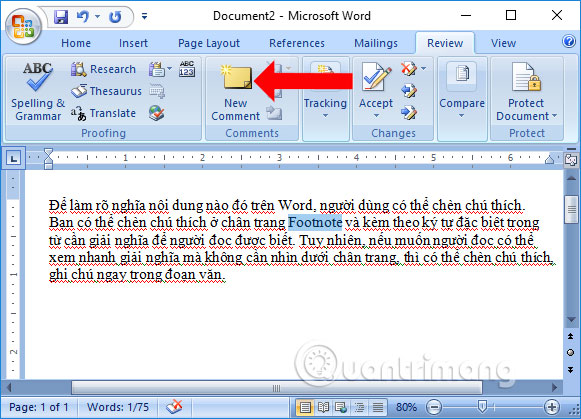Click the proofing errors status icon
Screen dimensions: 581x419
[174, 407]
